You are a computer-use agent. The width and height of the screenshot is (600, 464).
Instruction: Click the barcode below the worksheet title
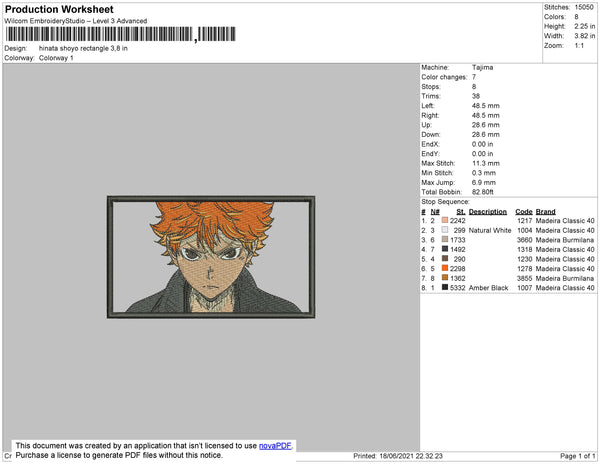[121, 34]
